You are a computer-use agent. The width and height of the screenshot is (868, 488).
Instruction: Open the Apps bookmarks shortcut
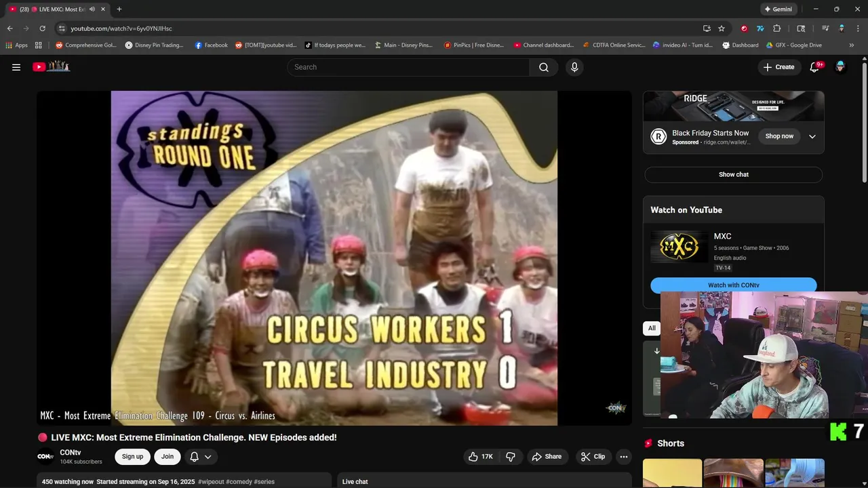(x=17, y=45)
